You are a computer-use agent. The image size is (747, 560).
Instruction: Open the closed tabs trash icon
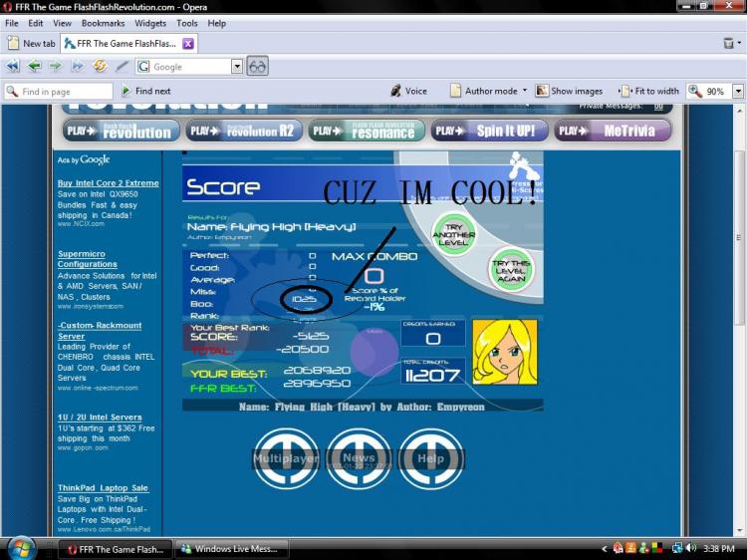[729, 43]
